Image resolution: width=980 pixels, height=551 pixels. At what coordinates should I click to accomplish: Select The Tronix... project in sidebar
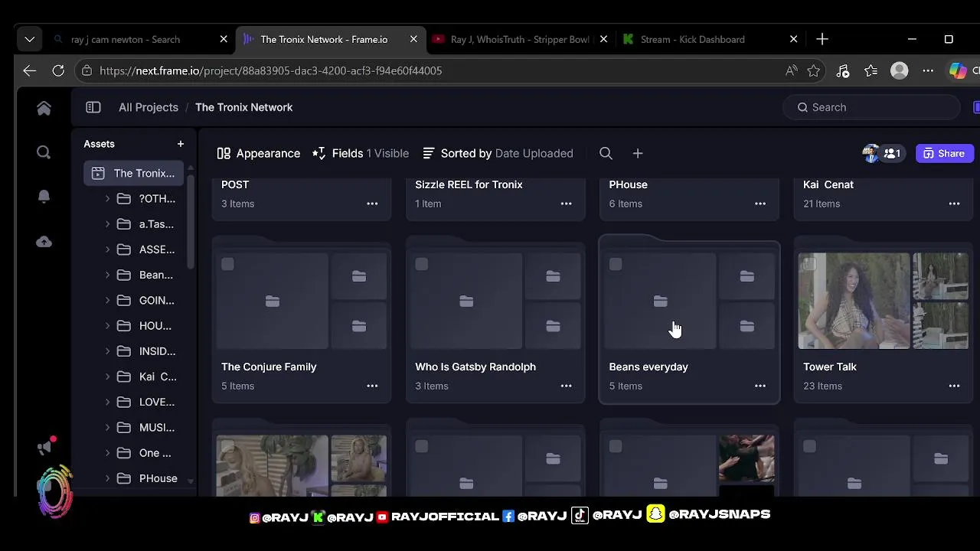click(134, 173)
